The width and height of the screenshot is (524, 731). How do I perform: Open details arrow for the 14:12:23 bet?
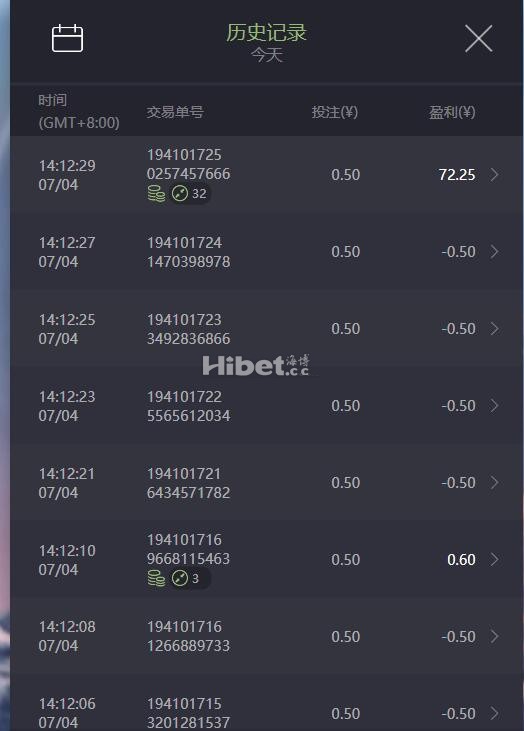coord(494,406)
